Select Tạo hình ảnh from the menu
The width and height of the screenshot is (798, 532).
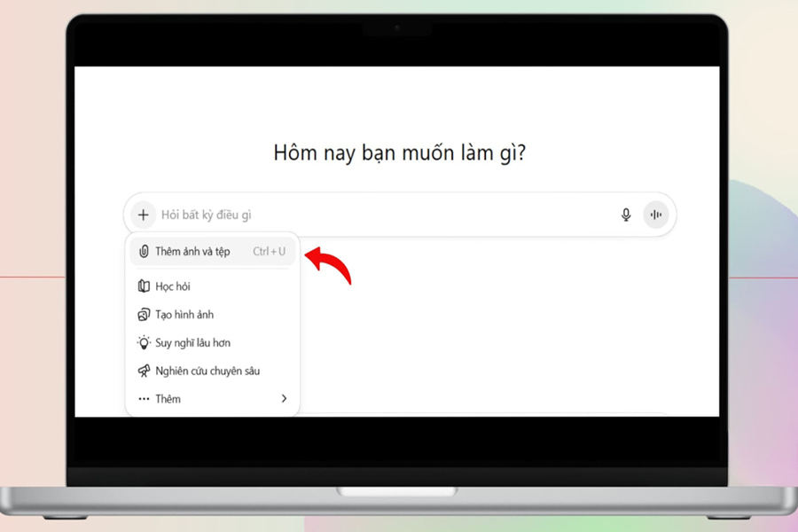[x=212, y=315]
